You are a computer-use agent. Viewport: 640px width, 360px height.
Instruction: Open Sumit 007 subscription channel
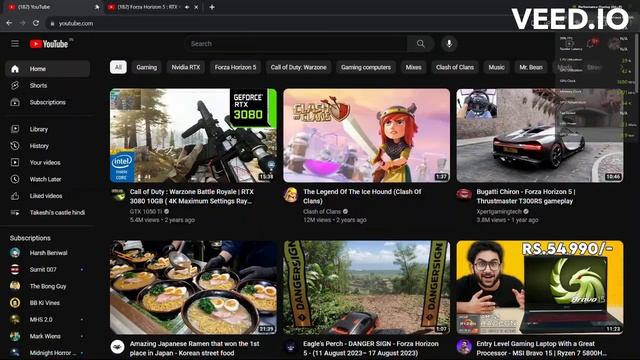(48, 270)
